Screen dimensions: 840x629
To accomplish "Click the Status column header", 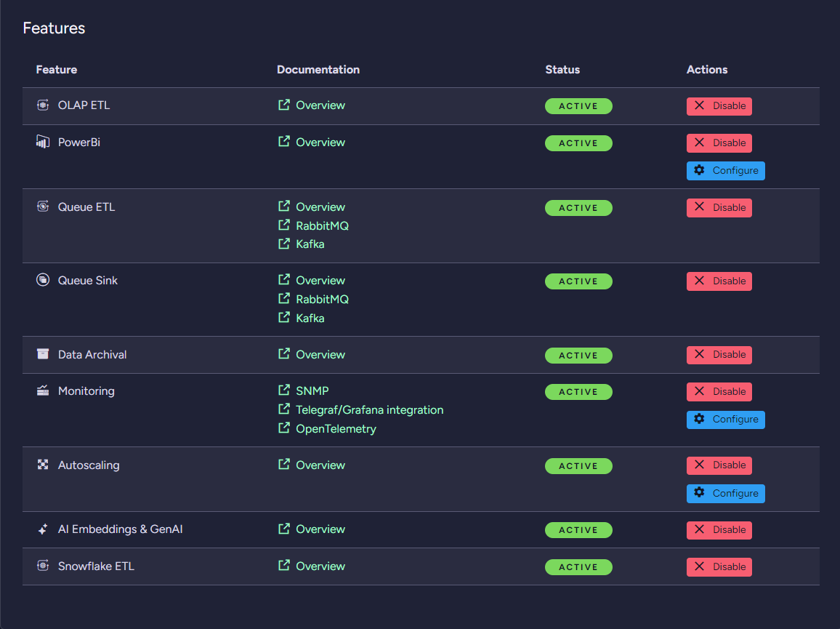I will click(x=562, y=70).
